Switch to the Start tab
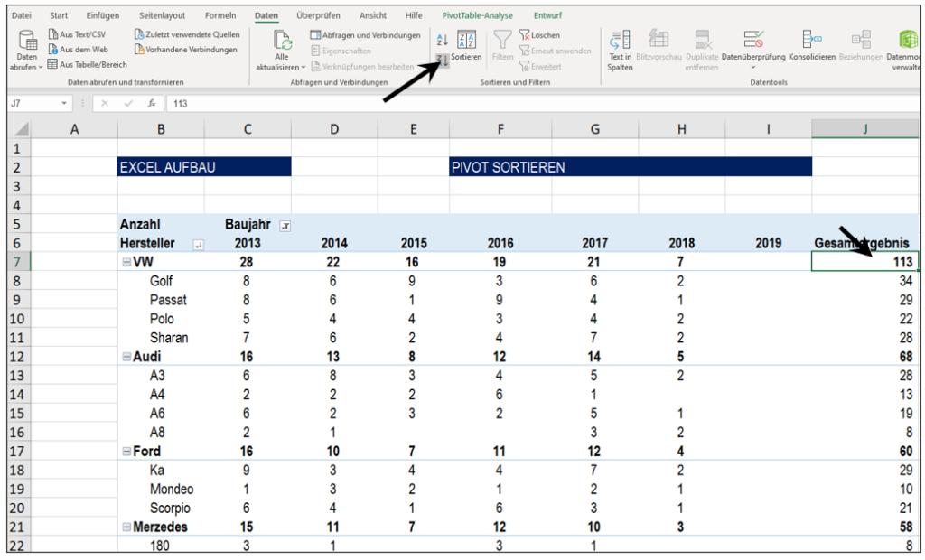This screenshot has height=560, width=925. (x=59, y=15)
